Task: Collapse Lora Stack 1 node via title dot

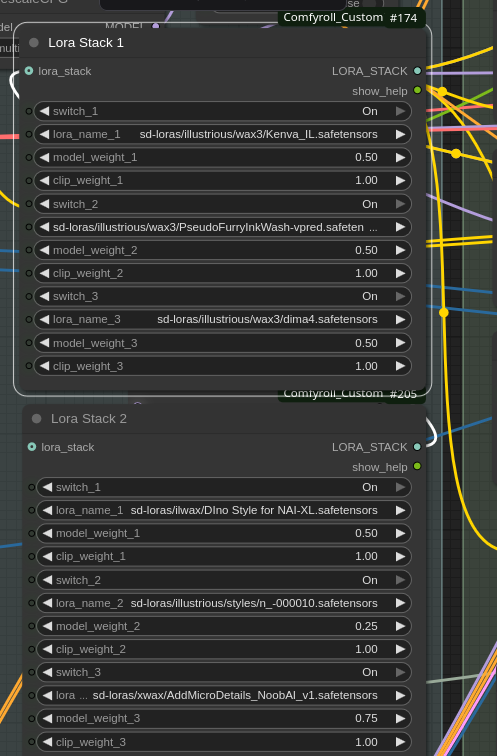Action: (x=34, y=42)
